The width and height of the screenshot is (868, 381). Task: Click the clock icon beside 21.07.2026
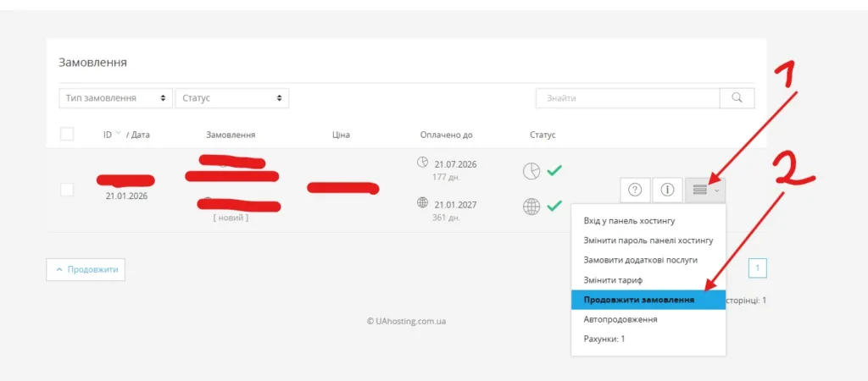pyautogui.click(x=423, y=163)
